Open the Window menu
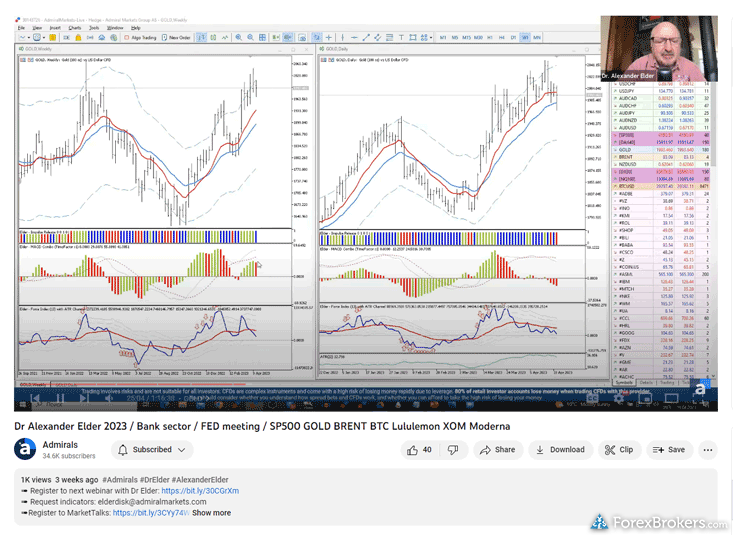 click(115, 28)
